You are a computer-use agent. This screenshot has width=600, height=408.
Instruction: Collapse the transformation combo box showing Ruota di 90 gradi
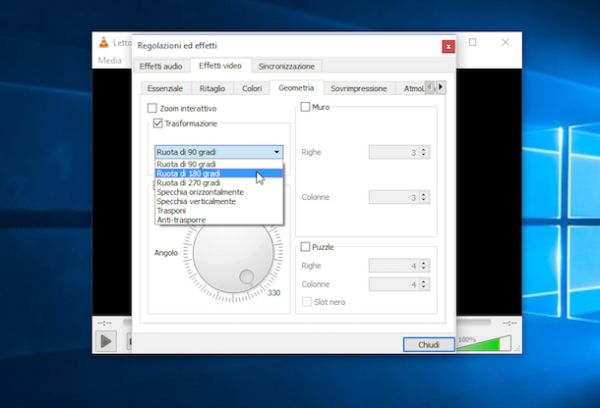(x=276, y=152)
